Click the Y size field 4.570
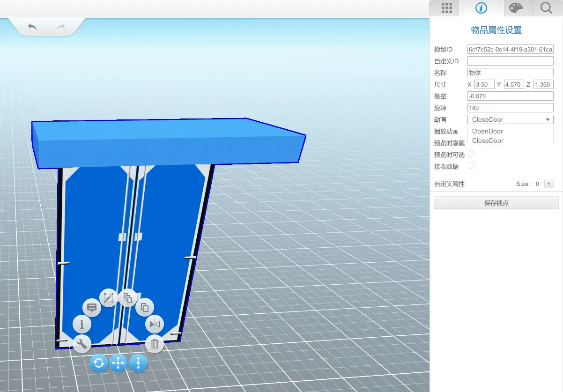The width and height of the screenshot is (563, 392). [x=514, y=84]
